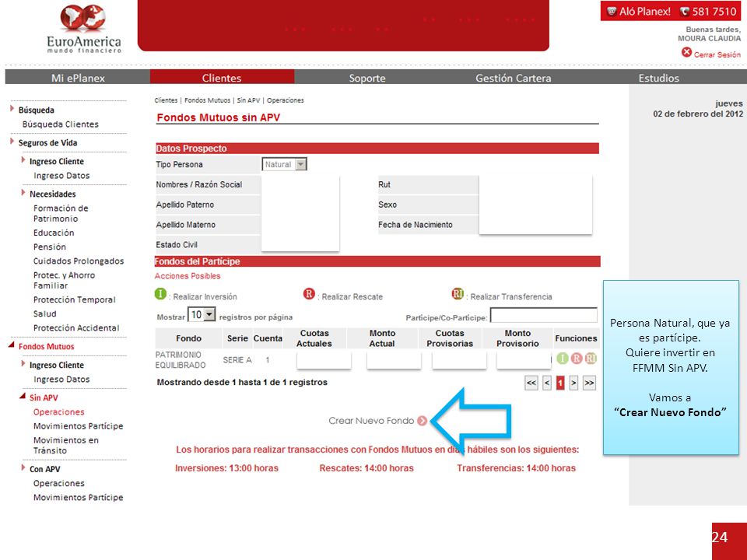
Task: Go to previous page with < button
Action: tap(547, 383)
